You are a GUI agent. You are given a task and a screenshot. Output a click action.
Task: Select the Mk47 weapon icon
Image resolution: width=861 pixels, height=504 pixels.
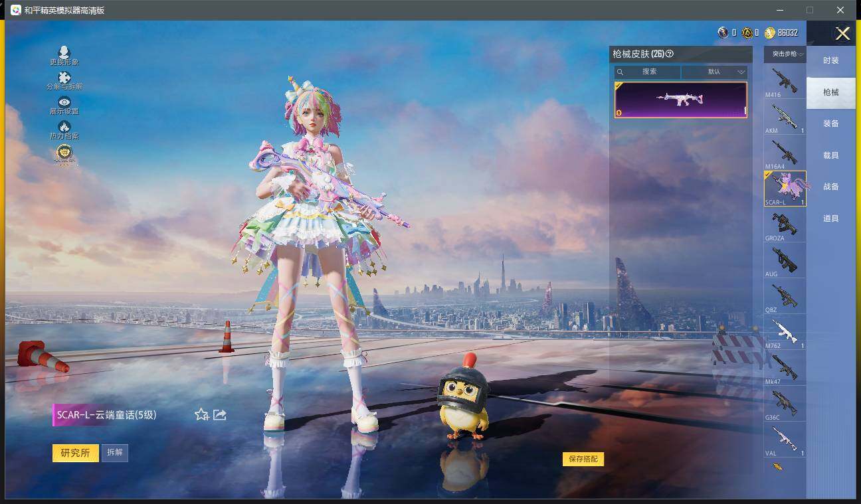point(785,368)
